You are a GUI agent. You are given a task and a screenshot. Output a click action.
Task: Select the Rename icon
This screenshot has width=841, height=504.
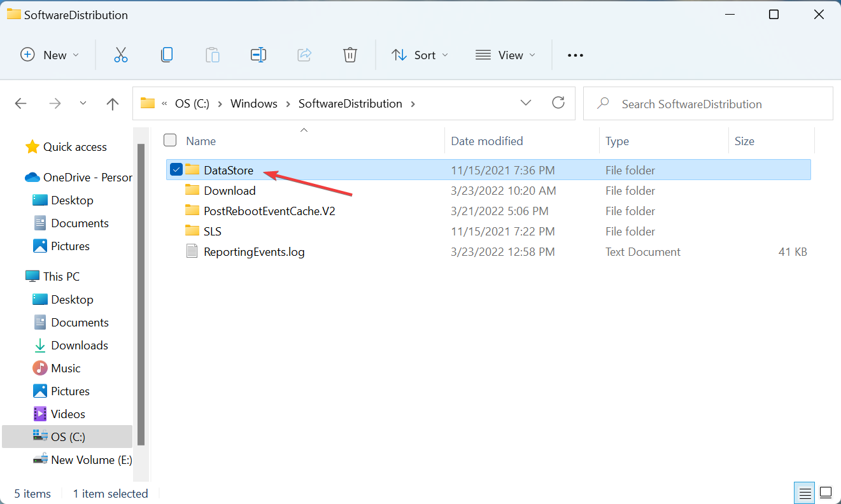point(258,55)
